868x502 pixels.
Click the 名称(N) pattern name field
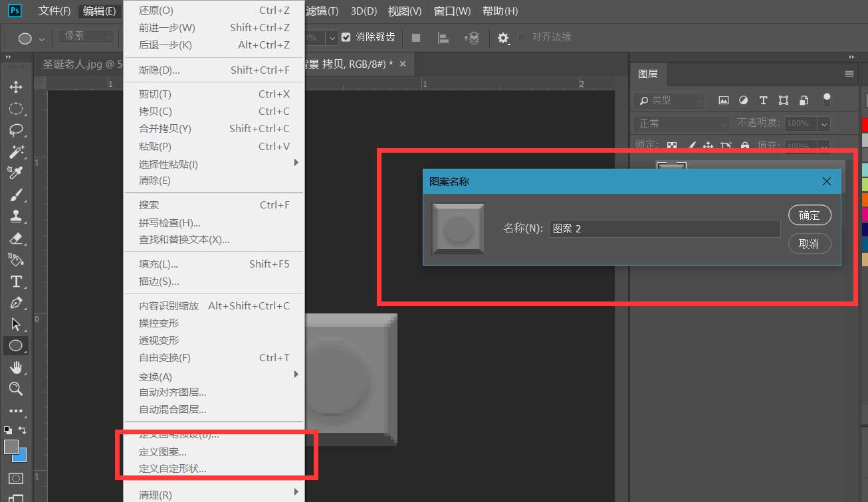(x=665, y=228)
